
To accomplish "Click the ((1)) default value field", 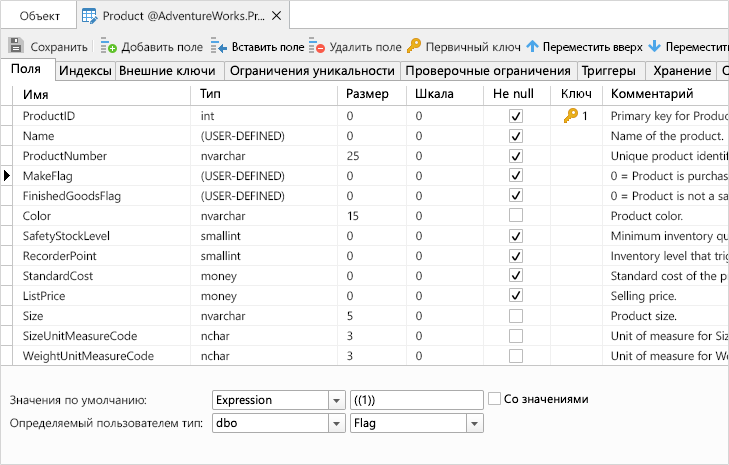I will [417, 400].
